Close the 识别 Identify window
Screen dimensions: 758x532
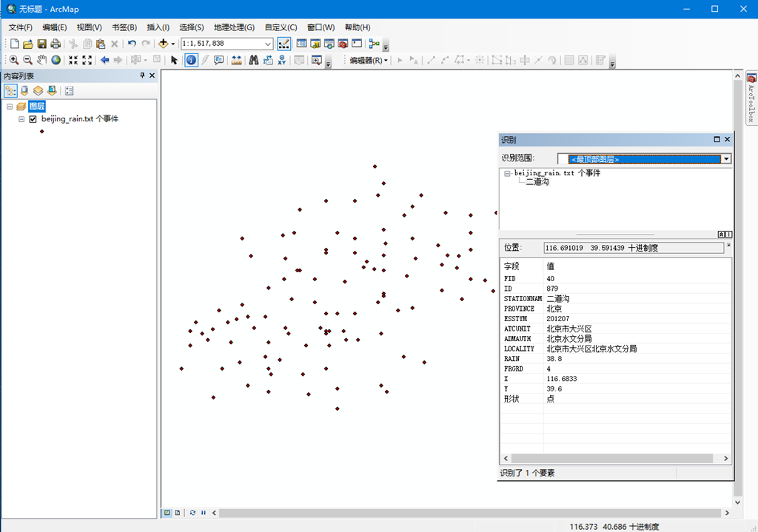(727, 139)
